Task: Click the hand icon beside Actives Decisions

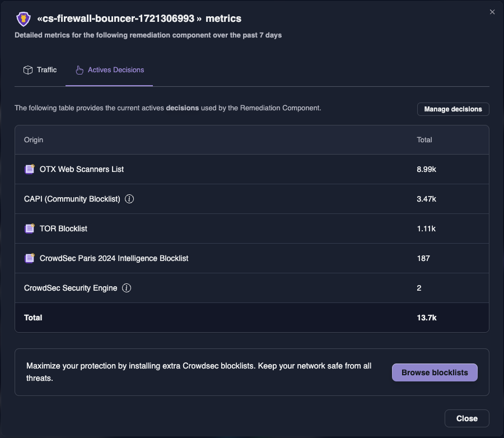Action: [x=78, y=69]
